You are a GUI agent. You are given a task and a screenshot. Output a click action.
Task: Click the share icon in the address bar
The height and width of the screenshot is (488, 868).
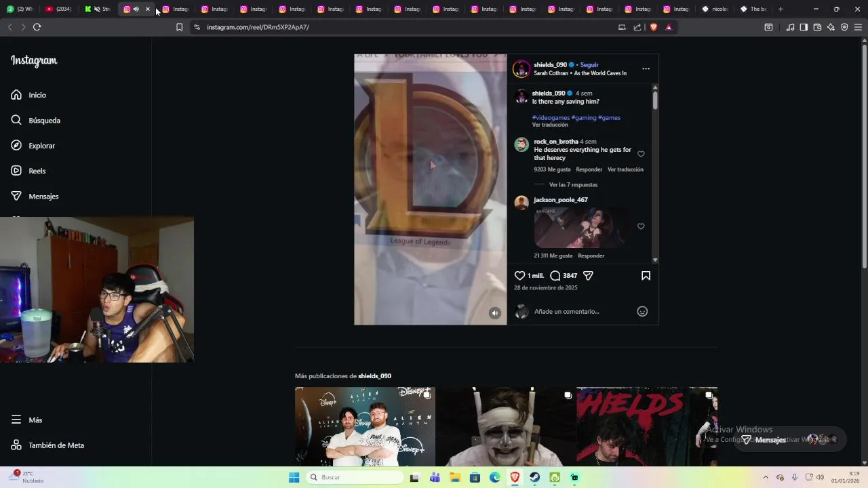click(637, 27)
